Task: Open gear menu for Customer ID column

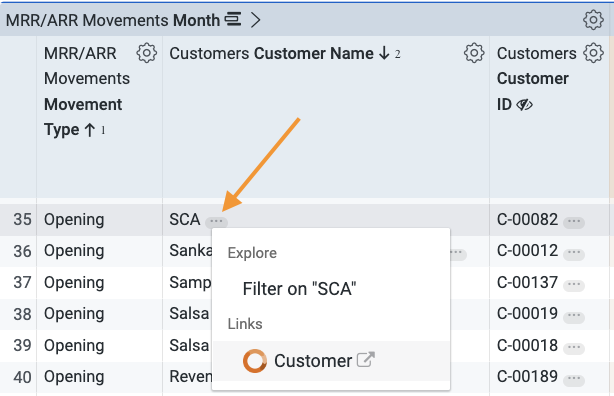Action: pyautogui.click(x=593, y=53)
